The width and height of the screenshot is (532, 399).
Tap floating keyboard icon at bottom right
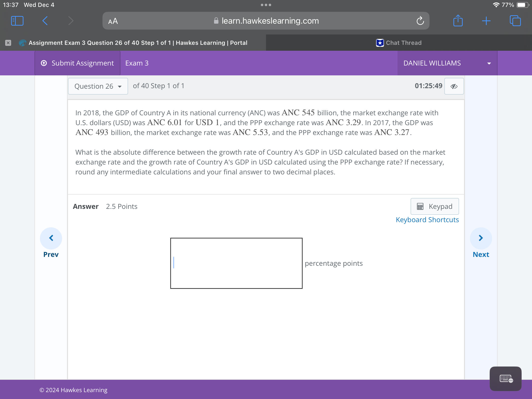[506, 379]
